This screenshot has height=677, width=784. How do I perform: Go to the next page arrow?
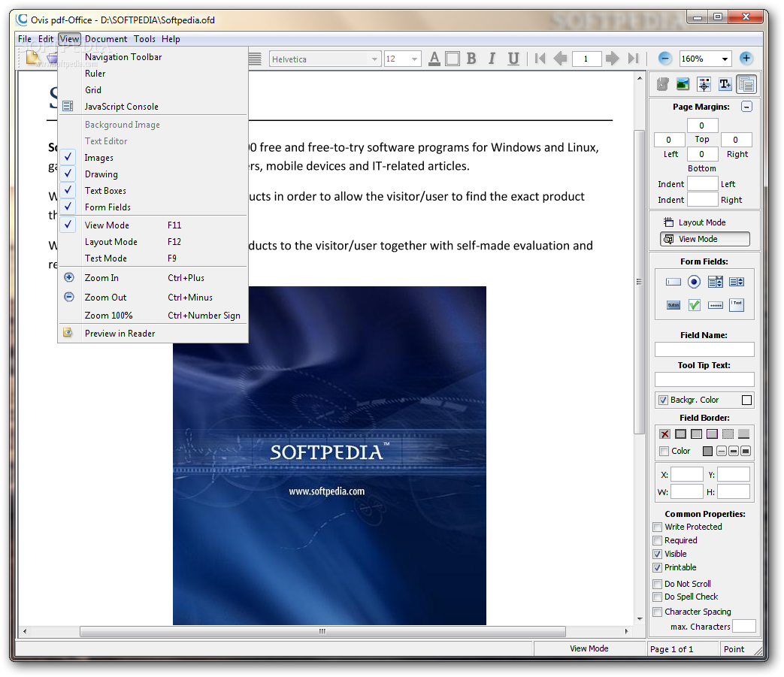(x=612, y=59)
